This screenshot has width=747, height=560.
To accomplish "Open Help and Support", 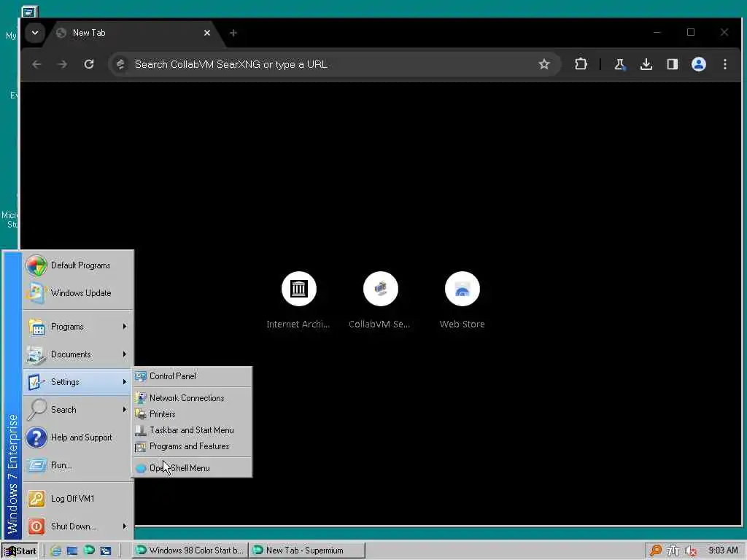I will point(77,437).
